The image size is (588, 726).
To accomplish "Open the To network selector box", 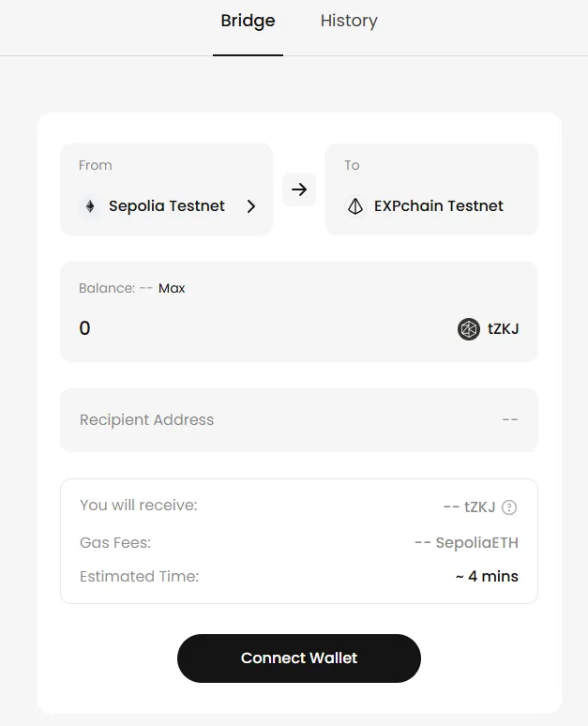I will 431,189.
